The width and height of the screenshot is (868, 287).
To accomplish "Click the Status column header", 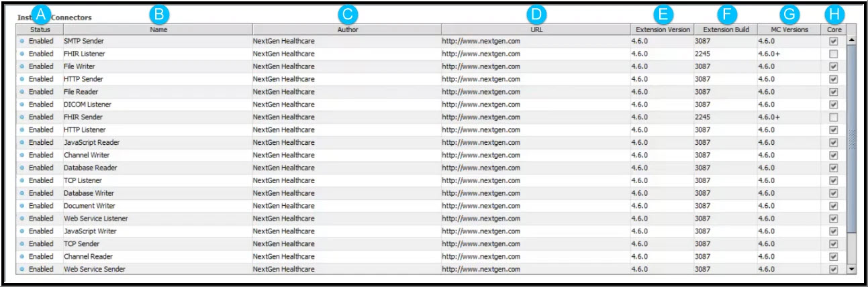I will pyautogui.click(x=40, y=30).
